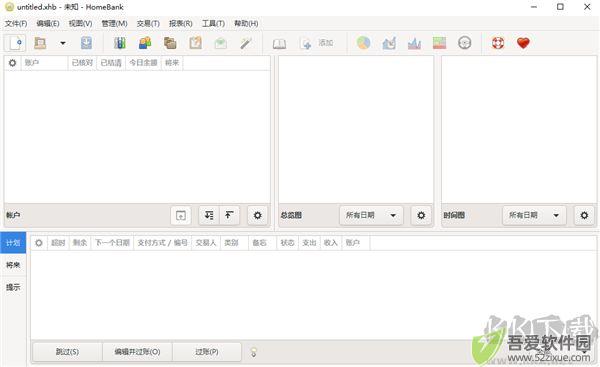Expand all account groups button
The image size is (600, 367).
(209, 215)
